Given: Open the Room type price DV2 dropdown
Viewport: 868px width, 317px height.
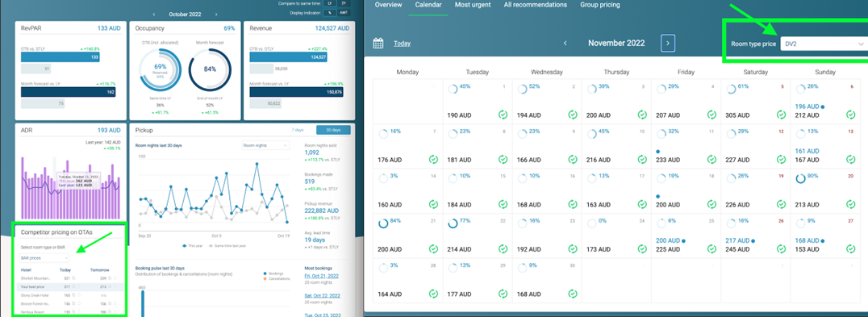Looking at the screenshot, I should tap(822, 44).
